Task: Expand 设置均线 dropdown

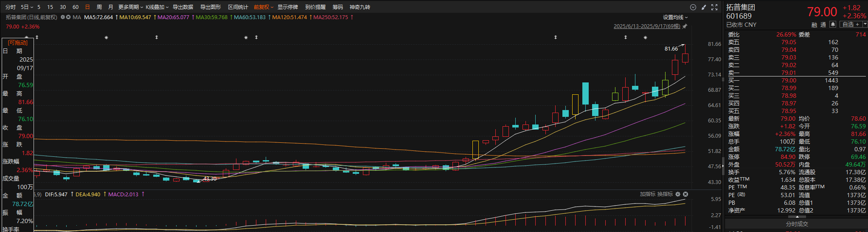Action: (x=675, y=17)
